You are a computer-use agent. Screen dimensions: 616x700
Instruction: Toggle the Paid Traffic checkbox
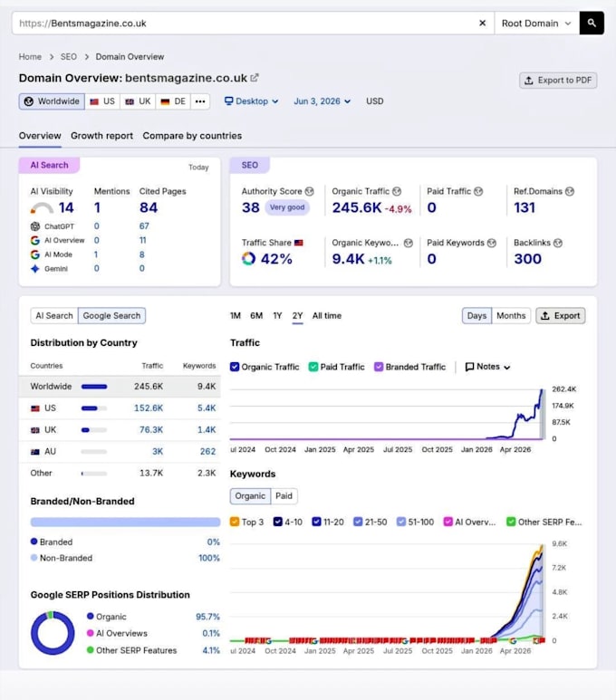click(x=313, y=367)
